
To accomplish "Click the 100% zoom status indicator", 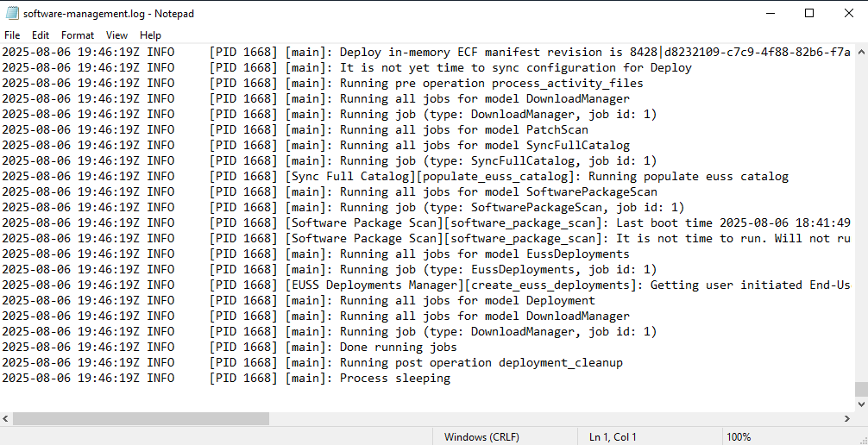I will (739, 436).
